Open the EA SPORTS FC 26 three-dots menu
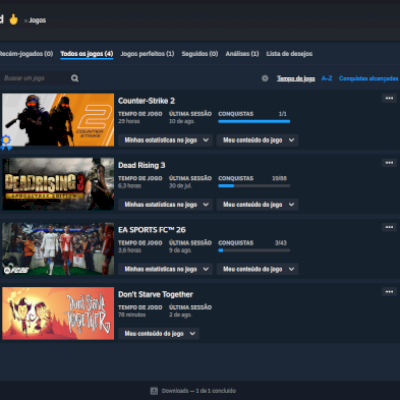Image resolution: width=400 pixels, height=400 pixels. pyautogui.click(x=389, y=227)
